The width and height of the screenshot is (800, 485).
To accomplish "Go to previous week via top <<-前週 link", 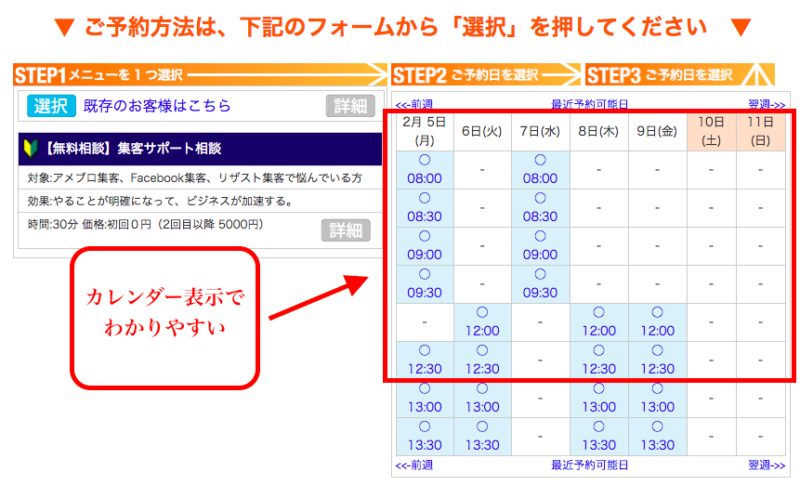I will pyautogui.click(x=414, y=104).
